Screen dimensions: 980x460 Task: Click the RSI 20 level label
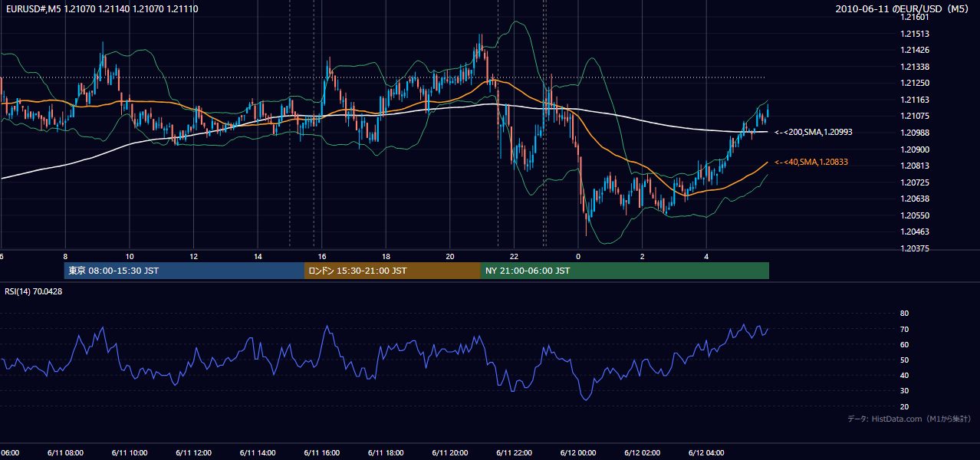click(x=904, y=406)
